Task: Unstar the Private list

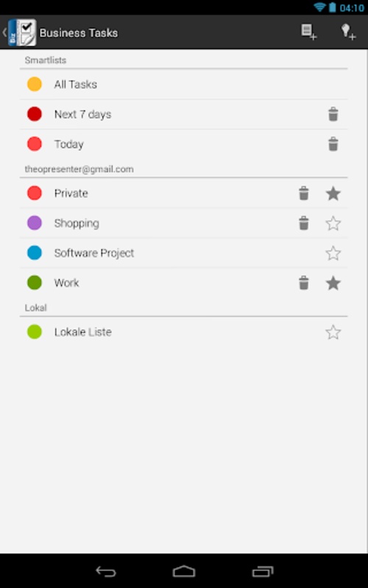Action: point(333,193)
